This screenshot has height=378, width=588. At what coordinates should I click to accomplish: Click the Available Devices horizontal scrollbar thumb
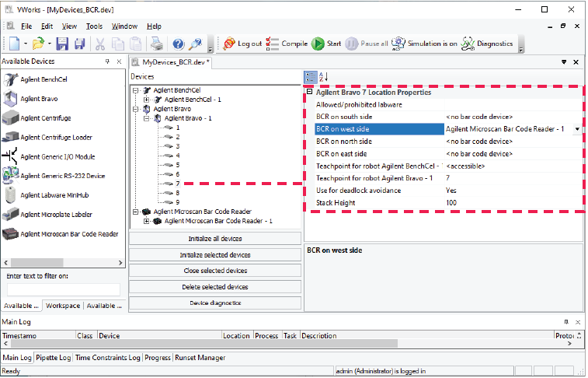[37, 262]
